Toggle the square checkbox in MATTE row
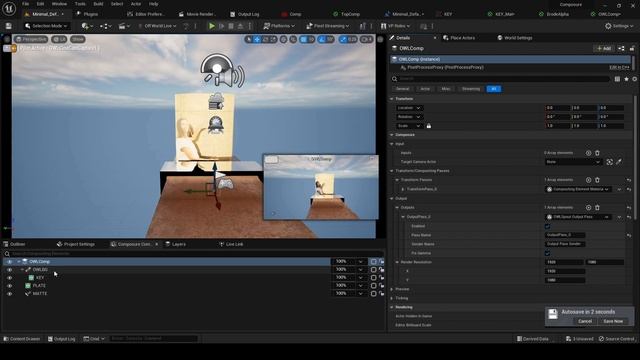This screenshot has height=360, width=640. 373,293
